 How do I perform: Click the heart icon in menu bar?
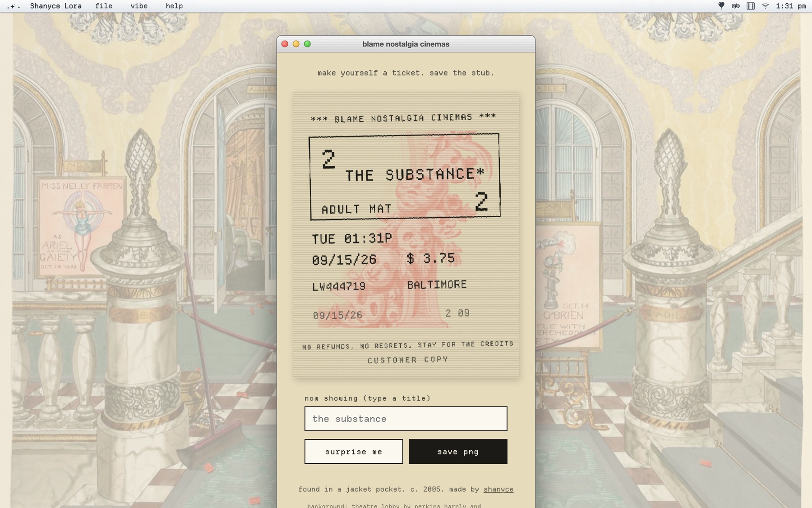[721, 6]
